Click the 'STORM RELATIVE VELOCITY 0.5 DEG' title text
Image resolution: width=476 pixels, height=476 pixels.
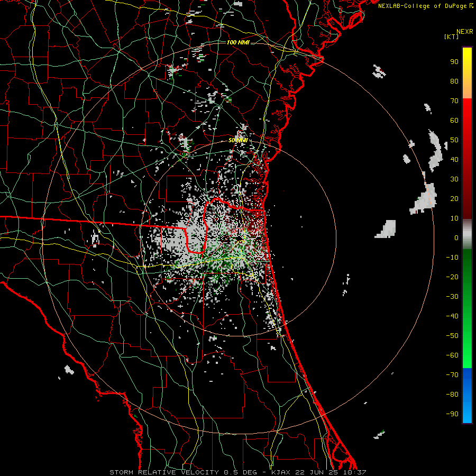[x=183, y=472]
